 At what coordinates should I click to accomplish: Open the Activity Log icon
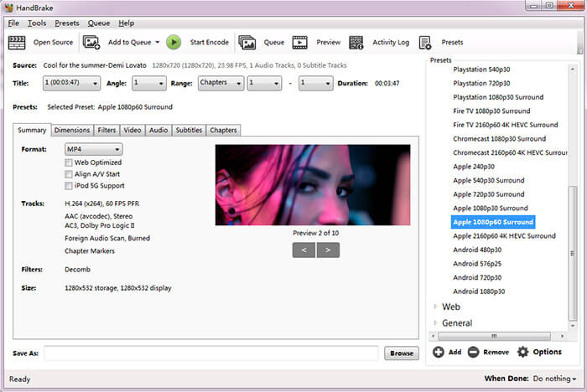click(x=356, y=43)
